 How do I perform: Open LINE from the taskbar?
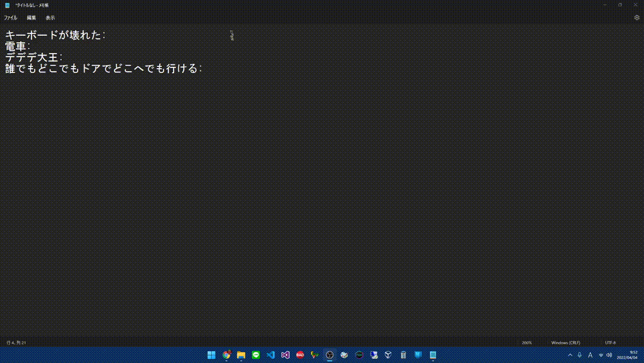coord(255,355)
